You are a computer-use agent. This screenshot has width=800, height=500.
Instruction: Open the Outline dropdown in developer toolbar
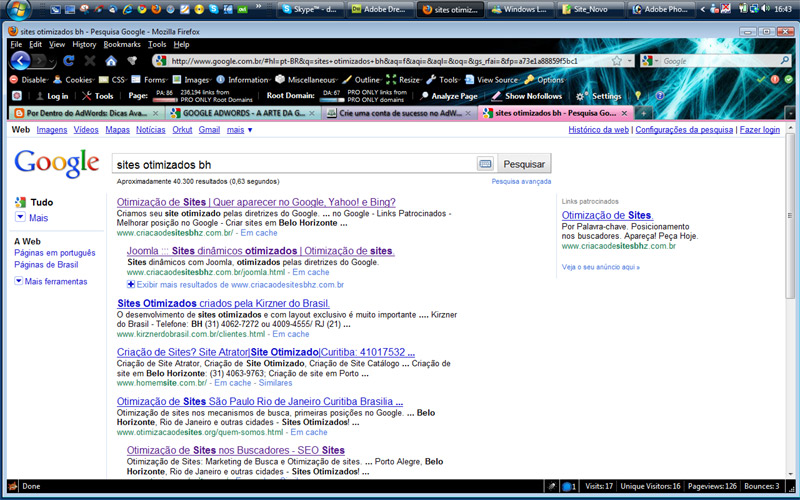[363, 80]
